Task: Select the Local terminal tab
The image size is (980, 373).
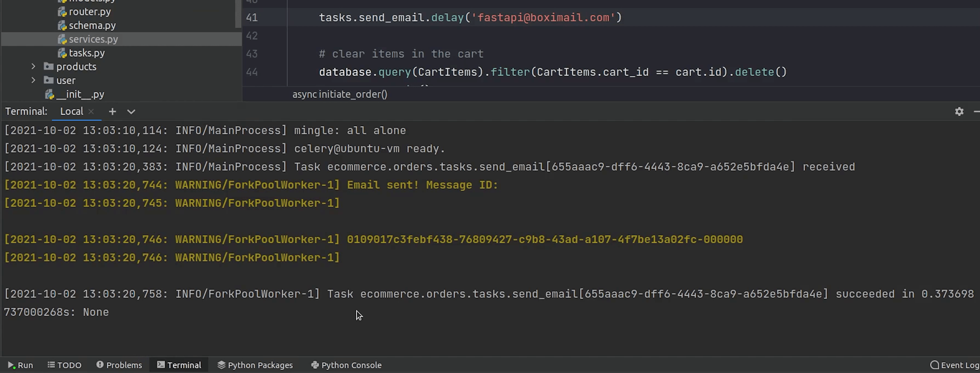Action: [x=71, y=111]
